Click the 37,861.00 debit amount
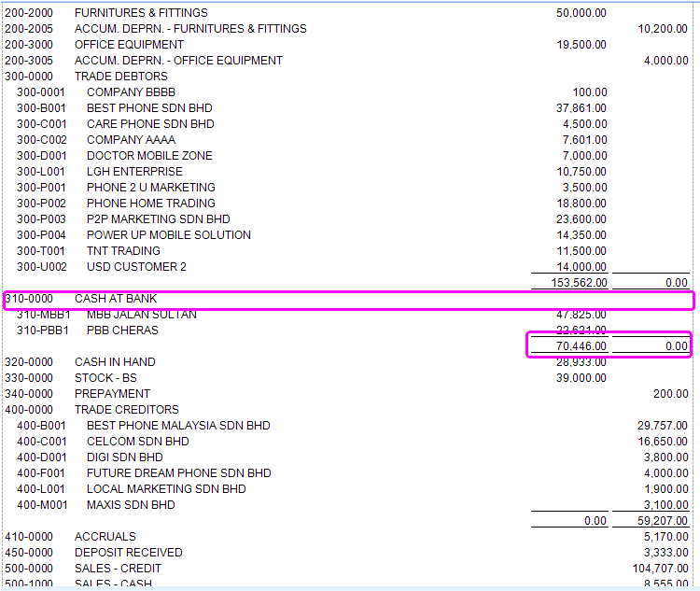Image resolution: width=700 pixels, height=591 pixels. [x=581, y=108]
